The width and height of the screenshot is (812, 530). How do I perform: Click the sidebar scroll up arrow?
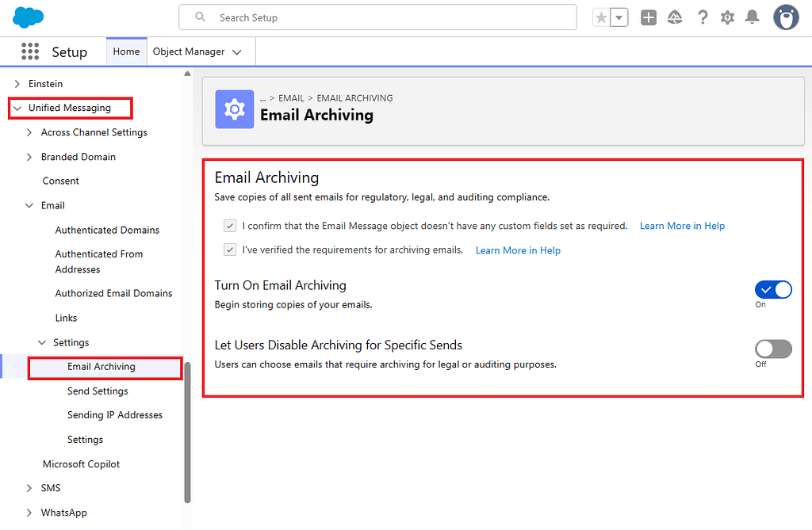coord(187,74)
